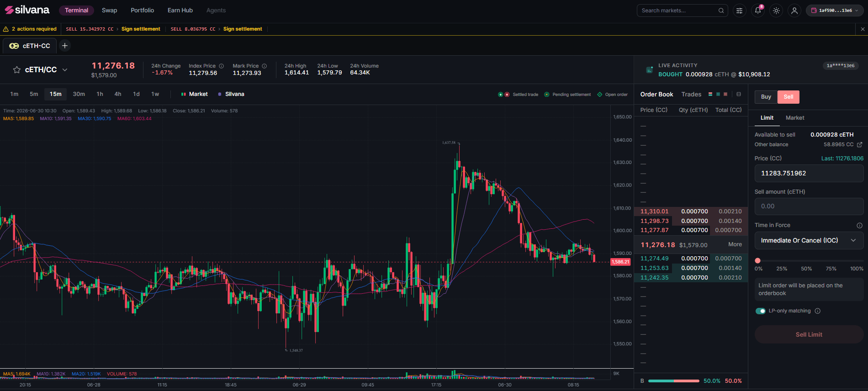
Task: Select the Sell side
Action: (789, 97)
